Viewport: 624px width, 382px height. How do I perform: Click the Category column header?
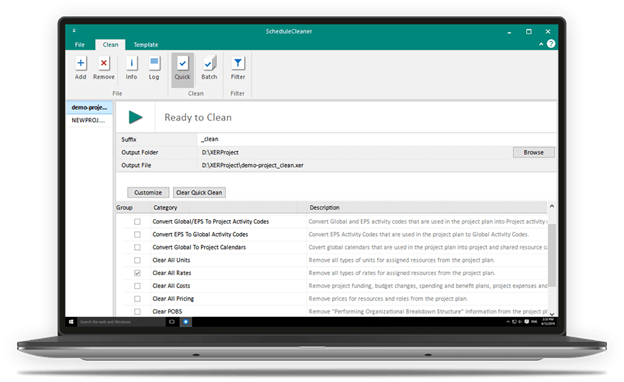165,208
